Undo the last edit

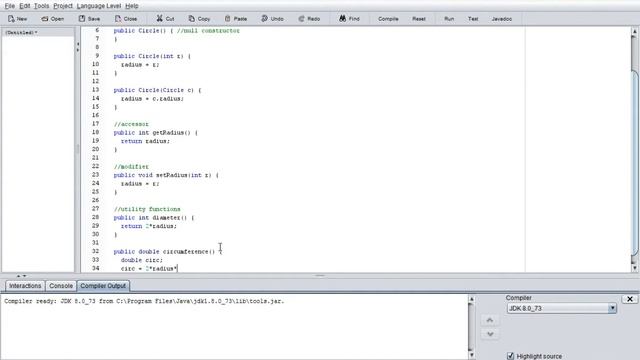[x=272, y=19]
